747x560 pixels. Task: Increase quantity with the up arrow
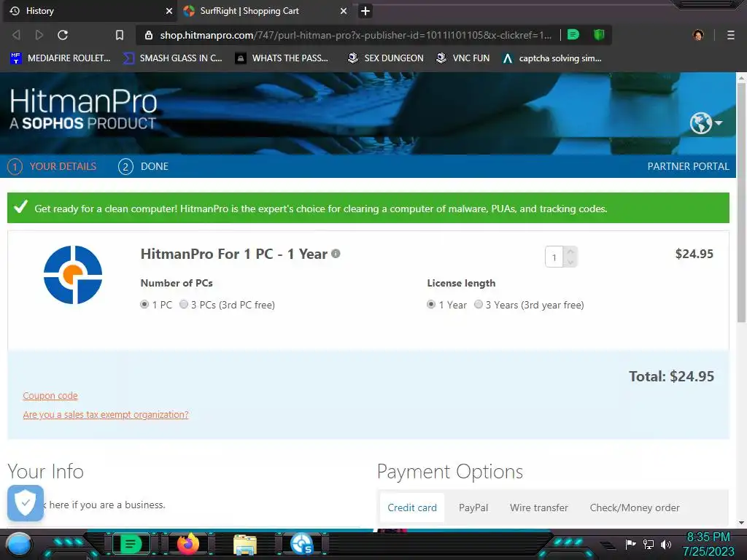pyautogui.click(x=570, y=252)
